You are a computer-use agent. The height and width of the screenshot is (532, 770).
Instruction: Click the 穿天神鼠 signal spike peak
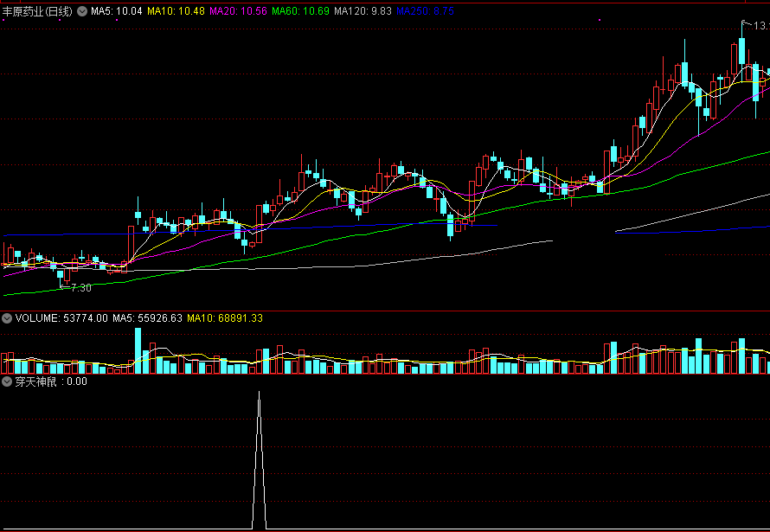(x=260, y=393)
